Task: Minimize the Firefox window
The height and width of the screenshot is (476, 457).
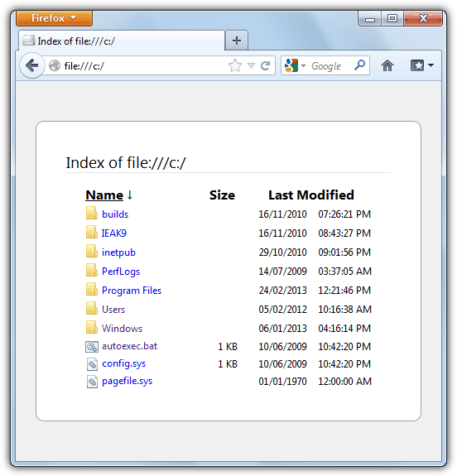Action: coord(369,19)
